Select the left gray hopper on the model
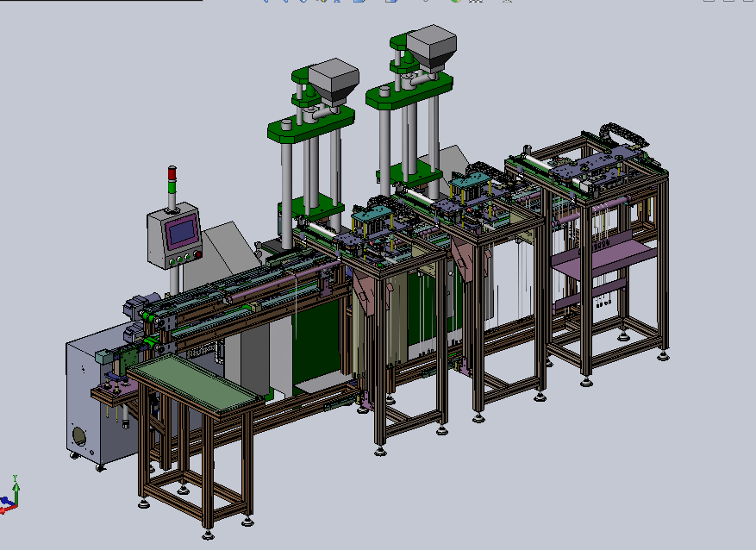The width and height of the screenshot is (756, 550). [x=334, y=81]
